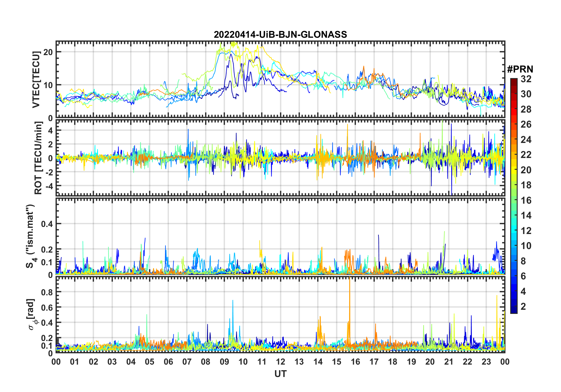This screenshot has height=392, width=561.
Task: Select x-axis hour tick label 01
Action: (x=75, y=362)
